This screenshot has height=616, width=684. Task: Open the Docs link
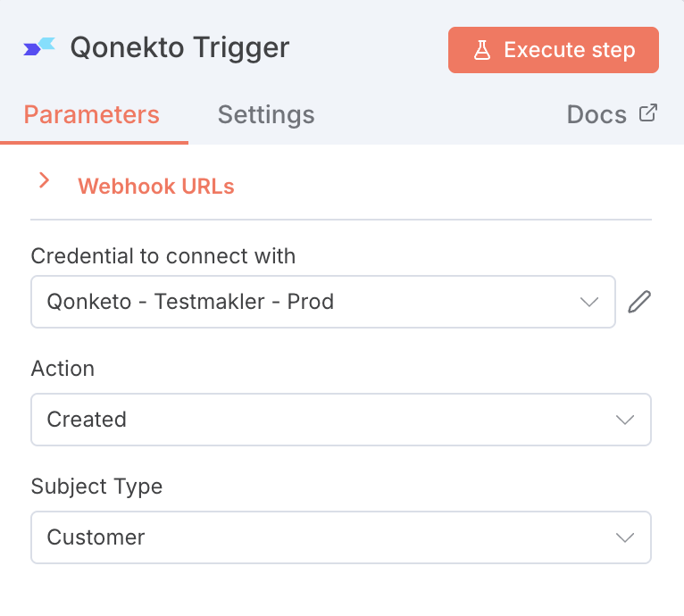click(596, 115)
